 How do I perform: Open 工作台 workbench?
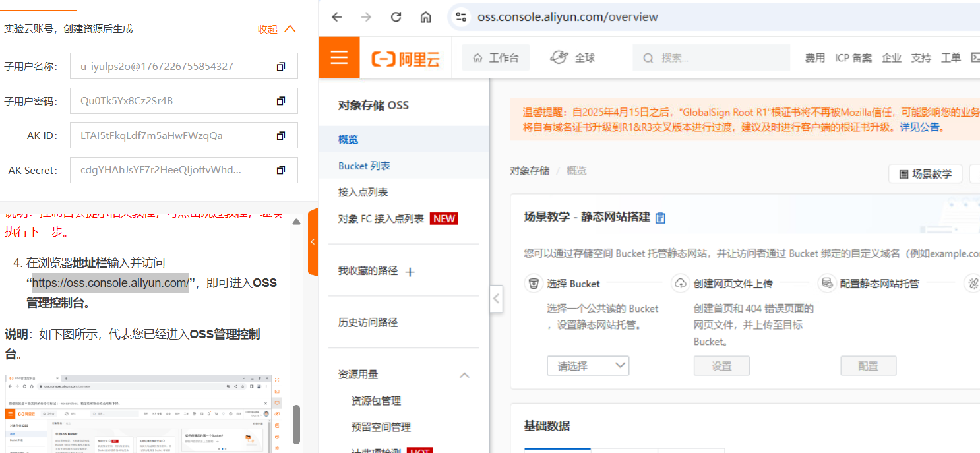pyautogui.click(x=496, y=58)
